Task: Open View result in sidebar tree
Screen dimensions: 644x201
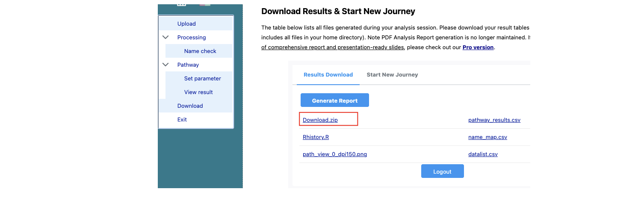Action: [198, 92]
